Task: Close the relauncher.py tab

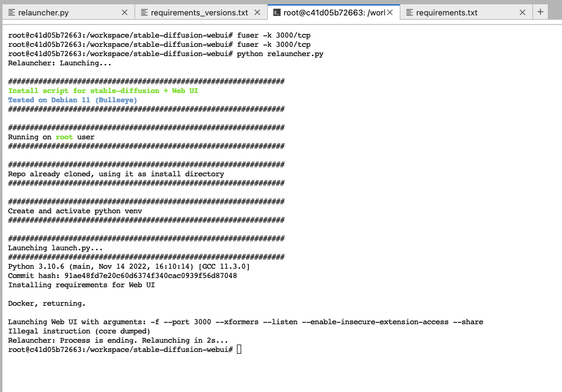Action: (x=125, y=12)
